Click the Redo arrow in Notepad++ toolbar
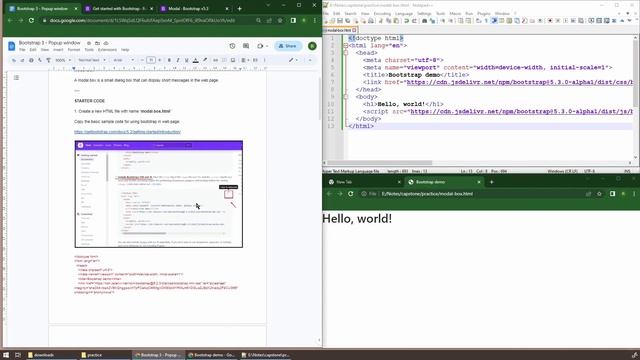The height and width of the screenshot is (360, 640). click(414, 21)
